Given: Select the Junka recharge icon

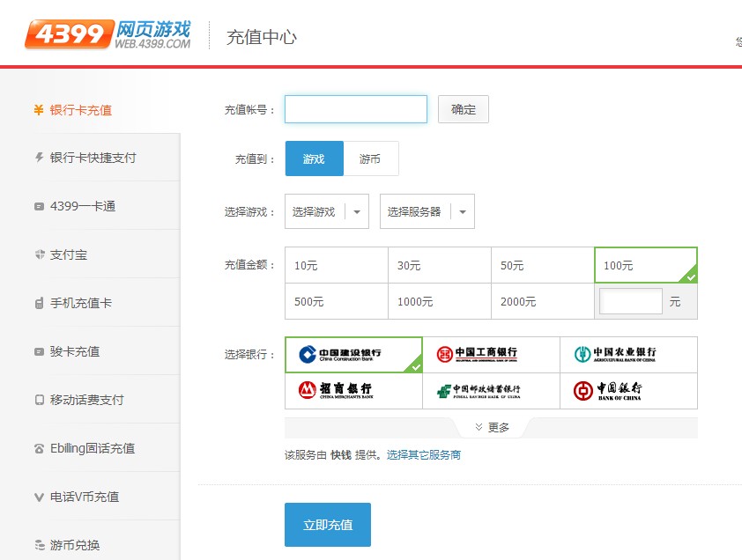Looking at the screenshot, I should click(37, 351).
